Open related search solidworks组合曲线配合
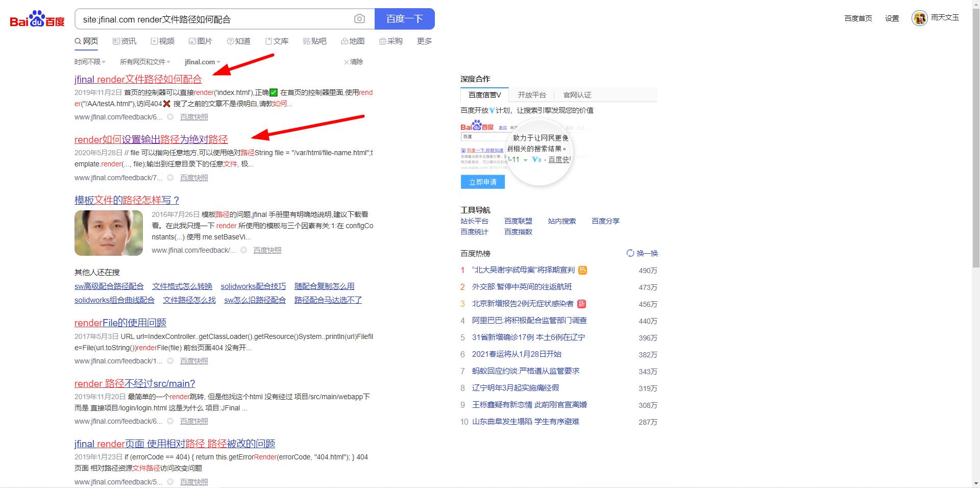 click(114, 300)
